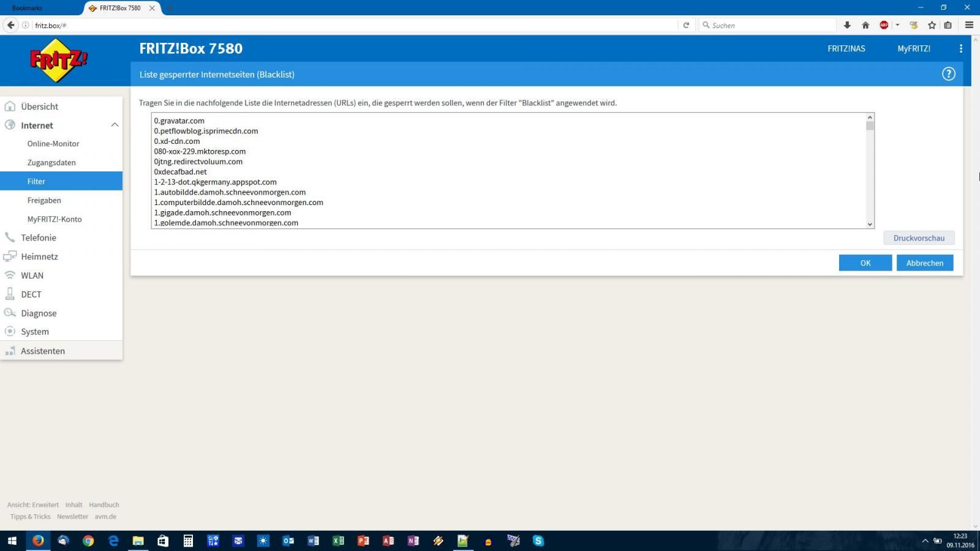The height and width of the screenshot is (551, 980).
Task: Click the 'Ansicht: Erweitert' link
Action: (x=33, y=505)
